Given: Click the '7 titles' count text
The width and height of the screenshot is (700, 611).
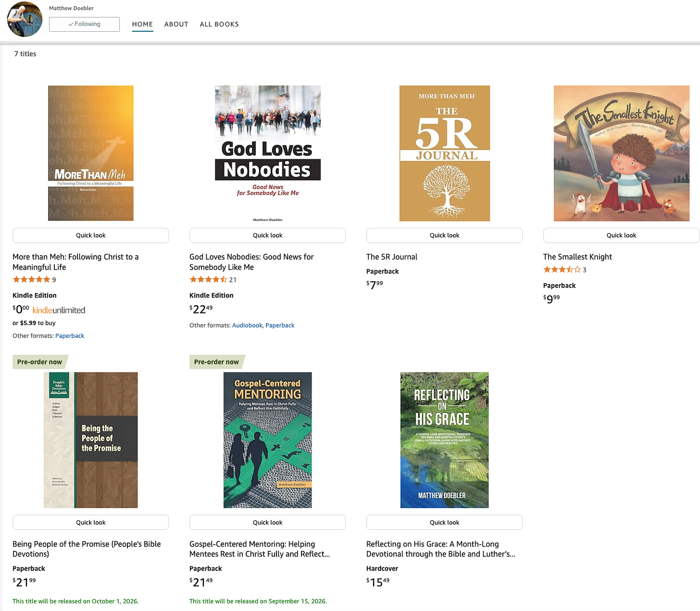Looking at the screenshot, I should (x=25, y=54).
